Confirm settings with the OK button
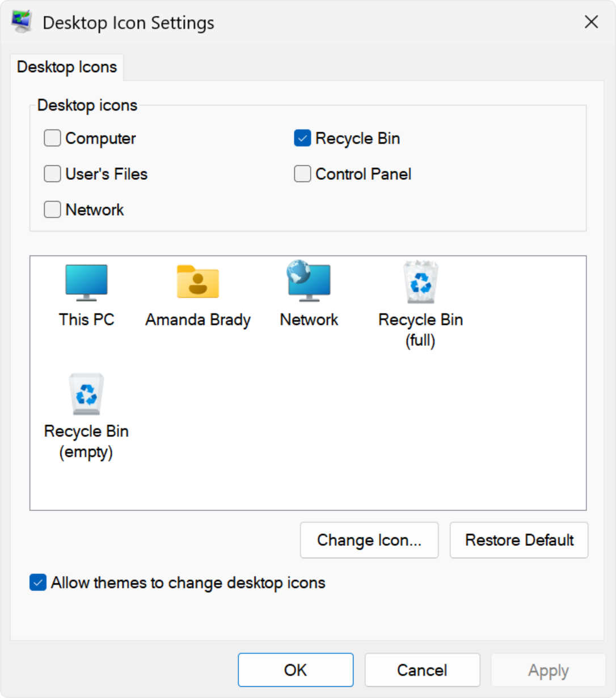 [295, 670]
